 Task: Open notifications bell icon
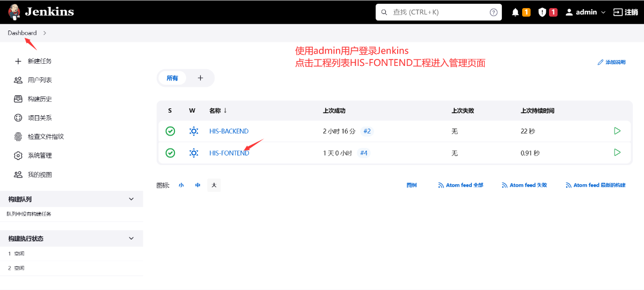coord(515,12)
